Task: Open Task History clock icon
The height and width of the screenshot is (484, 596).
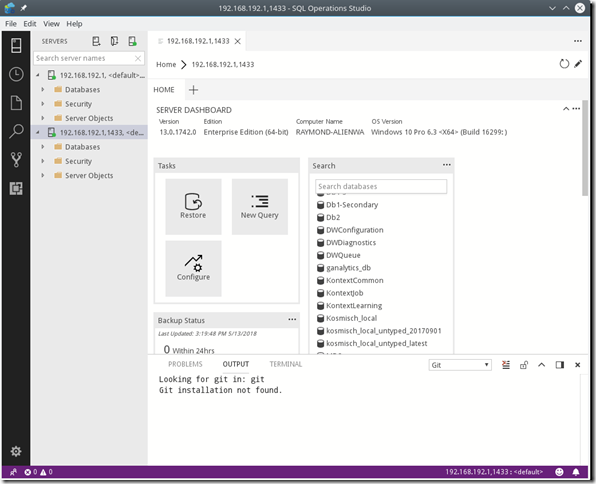Action: click(16, 74)
